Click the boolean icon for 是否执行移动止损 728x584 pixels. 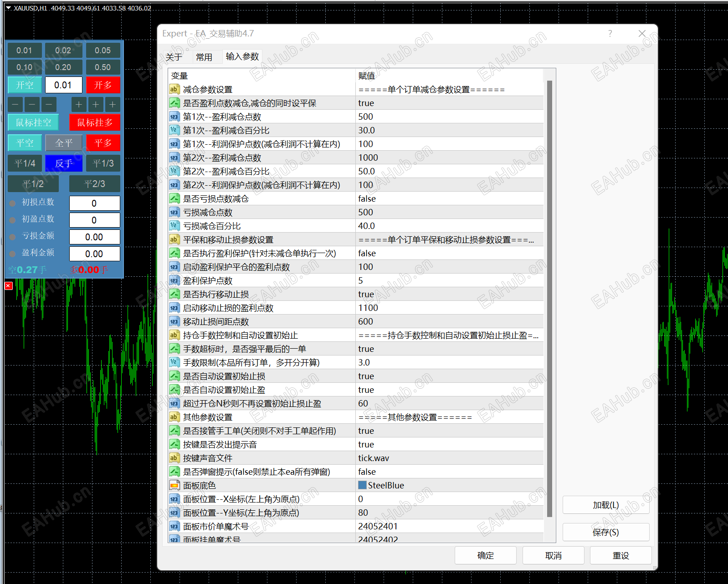(174, 295)
